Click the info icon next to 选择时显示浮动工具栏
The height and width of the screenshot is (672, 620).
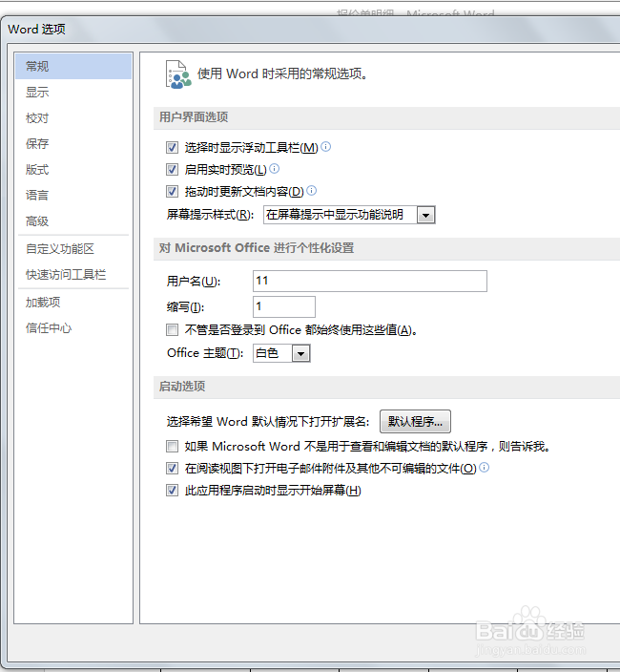click(326, 147)
